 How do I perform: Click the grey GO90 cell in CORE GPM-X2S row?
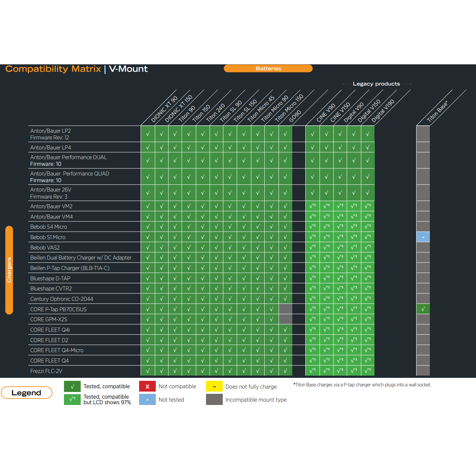[x=285, y=319]
